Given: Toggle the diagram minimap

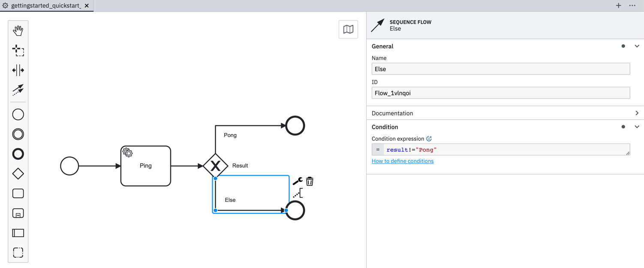Looking at the screenshot, I should [x=348, y=29].
